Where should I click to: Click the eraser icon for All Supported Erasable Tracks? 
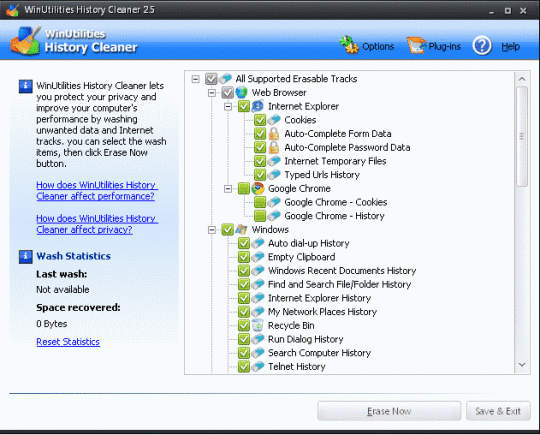pos(225,79)
